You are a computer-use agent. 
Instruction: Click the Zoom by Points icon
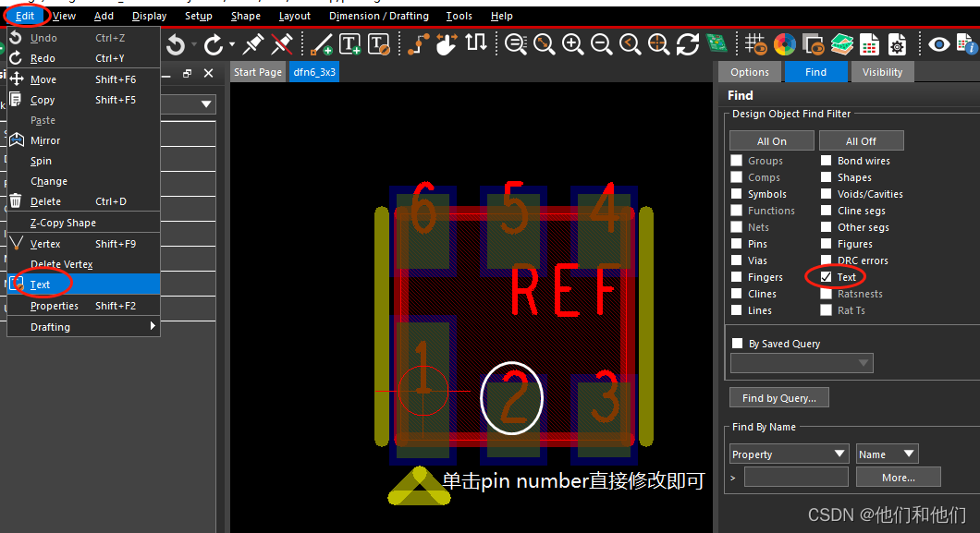point(516,44)
